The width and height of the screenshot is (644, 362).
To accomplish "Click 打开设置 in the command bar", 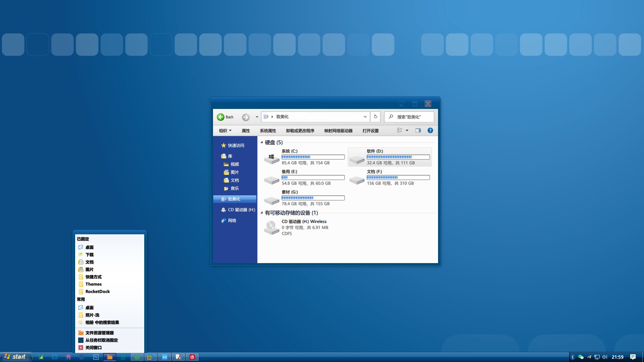I will 371,131.
